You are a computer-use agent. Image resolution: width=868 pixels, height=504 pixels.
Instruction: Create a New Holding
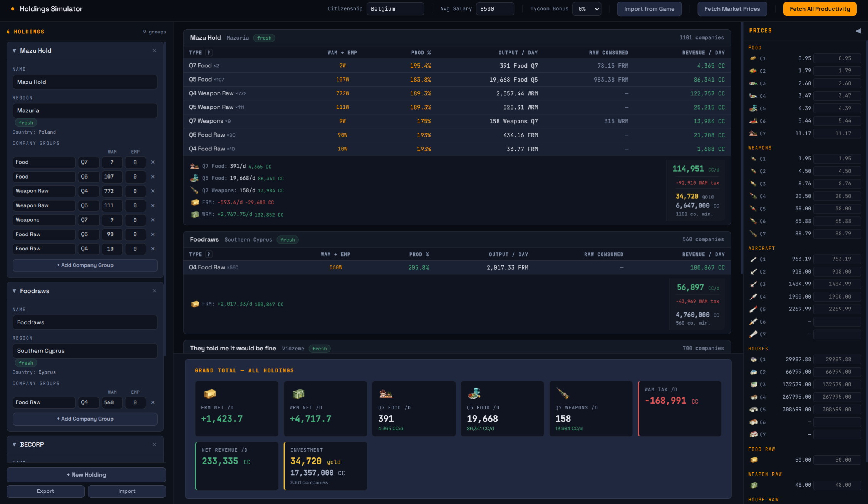click(x=86, y=475)
